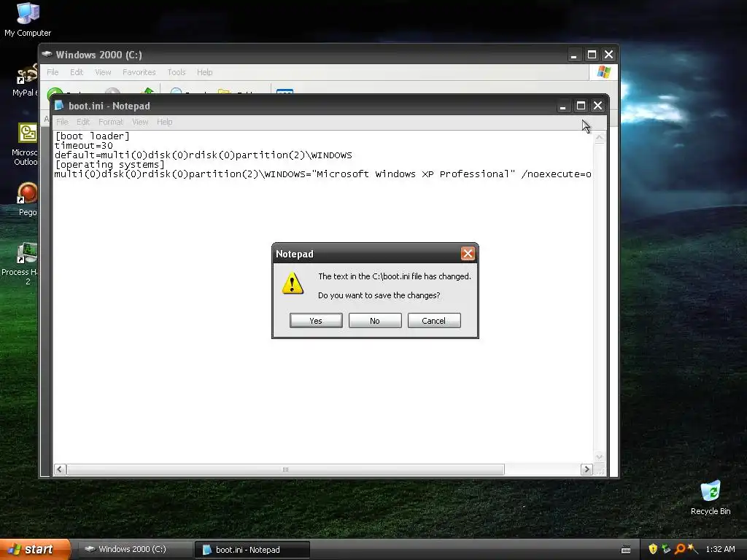This screenshot has height=560, width=747.
Task: Open View menu in the Windows 2000 (C:) window
Action: click(x=103, y=72)
